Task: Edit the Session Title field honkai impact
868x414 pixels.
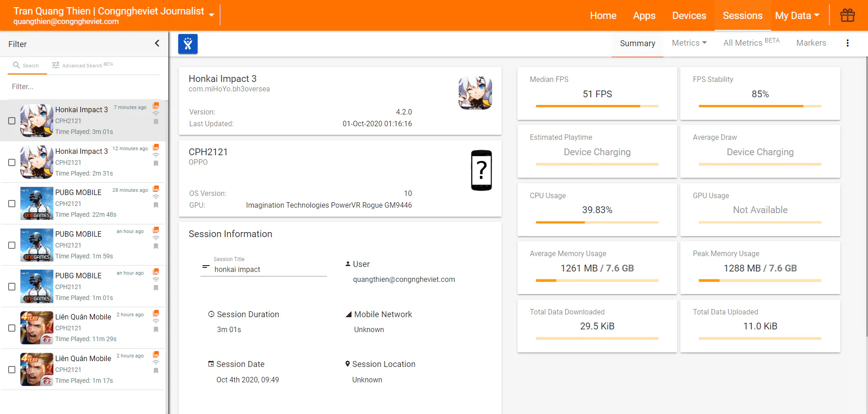Action: [270, 270]
